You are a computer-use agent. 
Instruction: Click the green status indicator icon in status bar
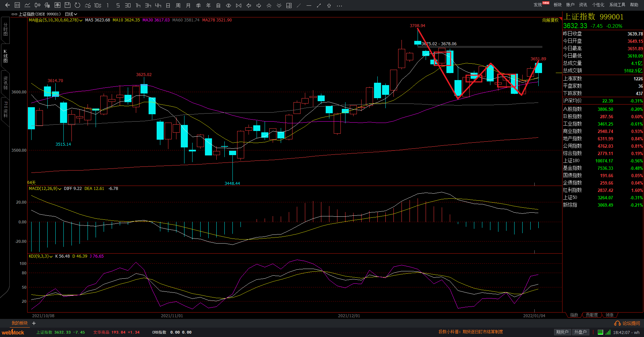click(600, 332)
